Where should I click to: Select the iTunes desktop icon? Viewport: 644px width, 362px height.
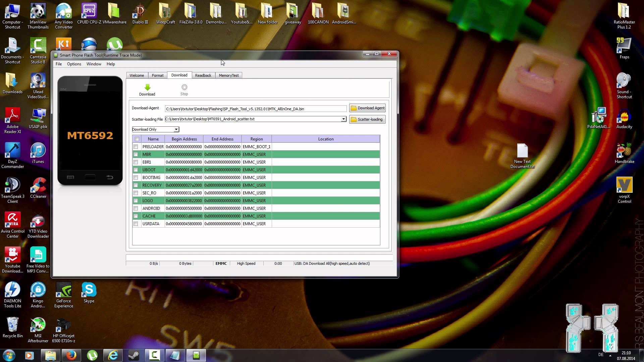coord(38,153)
